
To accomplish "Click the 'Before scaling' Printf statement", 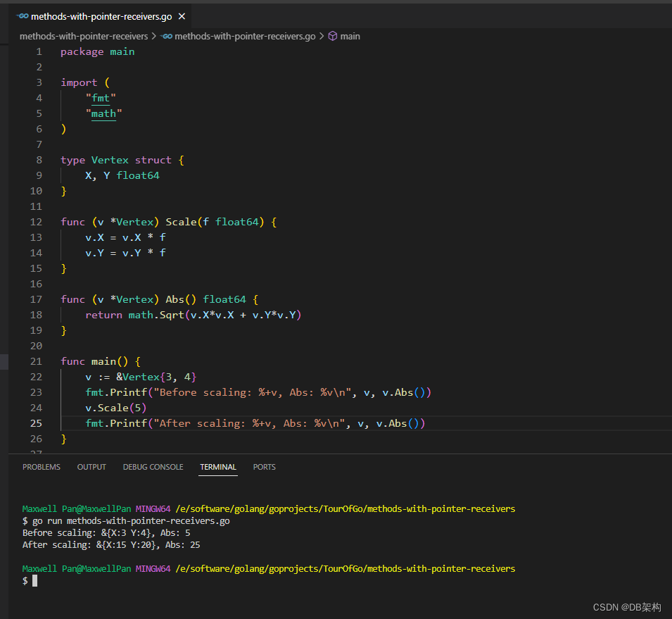I will [258, 392].
